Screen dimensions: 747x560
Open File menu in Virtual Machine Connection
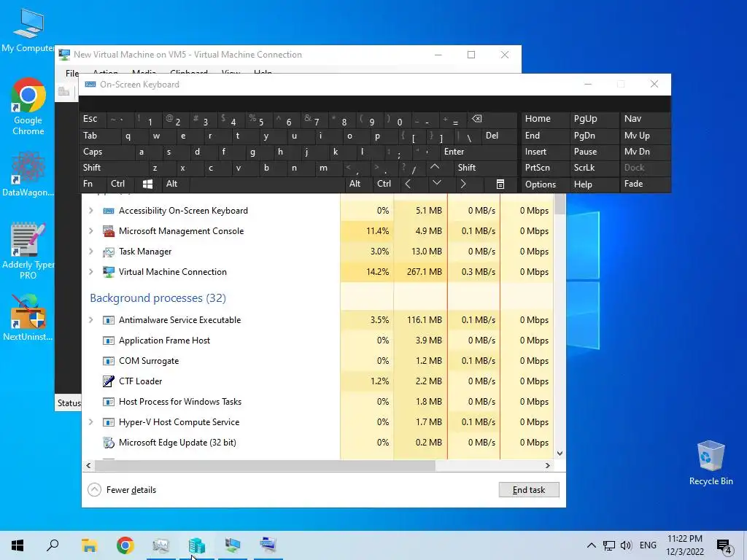72,74
